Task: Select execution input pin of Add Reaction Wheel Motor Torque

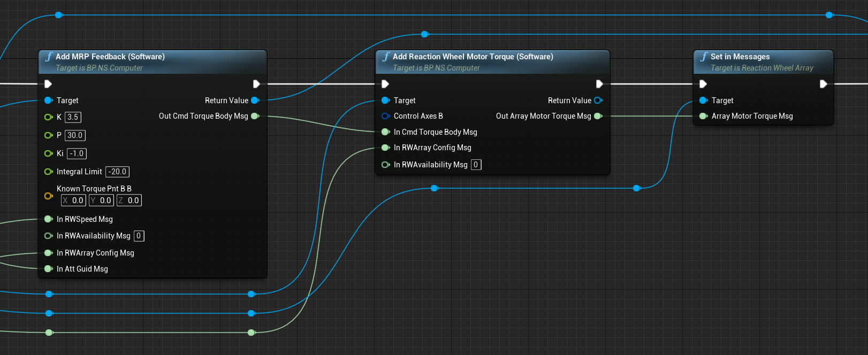Action: (385, 84)
